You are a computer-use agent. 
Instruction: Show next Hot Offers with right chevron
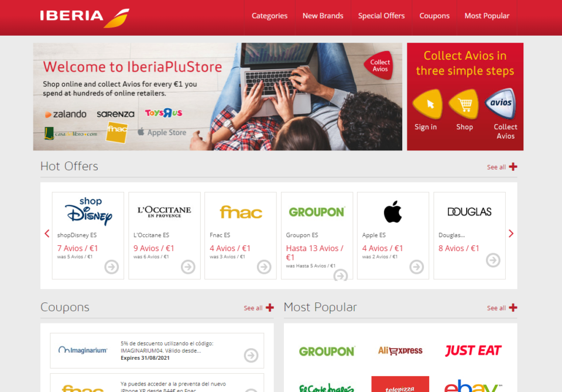tap(511, 233)
